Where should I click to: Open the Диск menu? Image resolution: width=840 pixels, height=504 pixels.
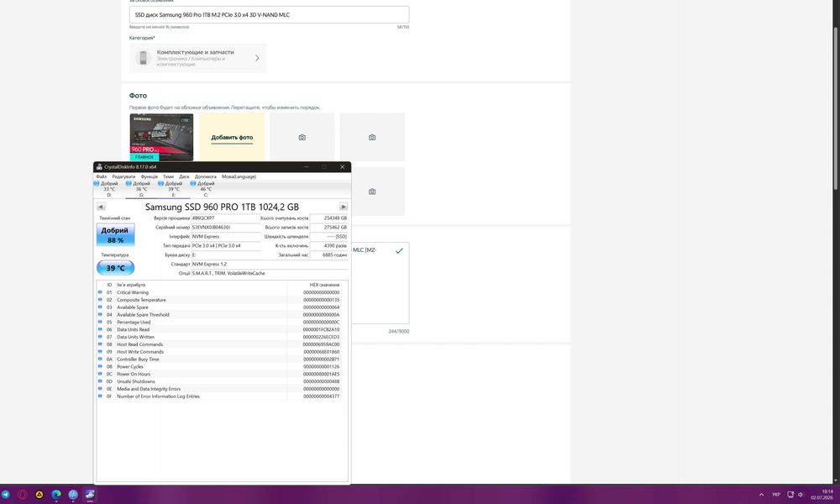[184, 176]
